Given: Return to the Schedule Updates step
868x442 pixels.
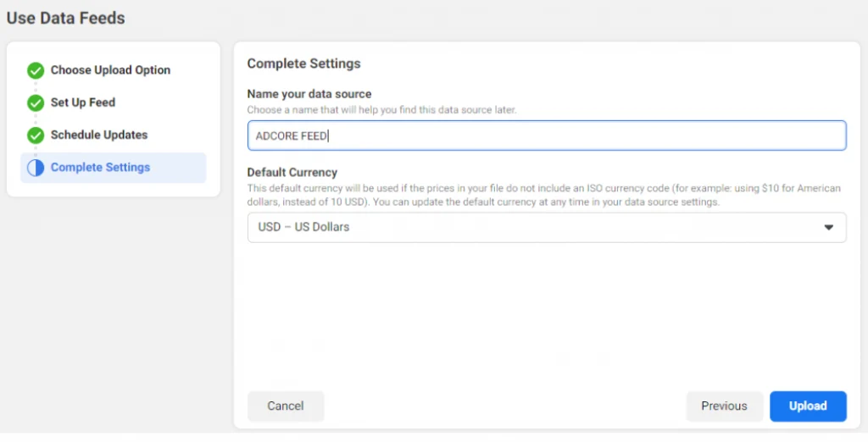Looking at the screenshot, I should click(x=99, y=135).
